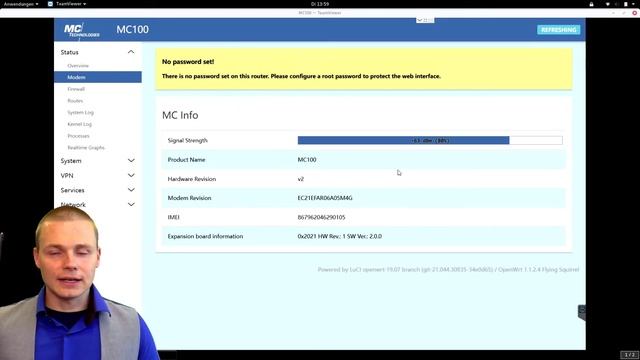Click the clock in the top bar

(320, 4)
